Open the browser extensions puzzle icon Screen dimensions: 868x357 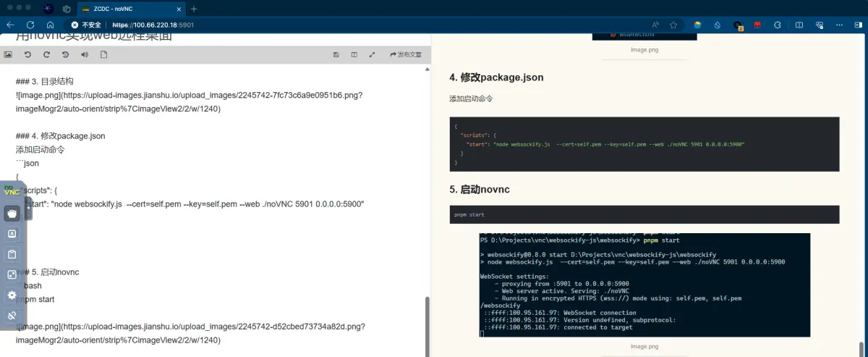coord(778,25)
